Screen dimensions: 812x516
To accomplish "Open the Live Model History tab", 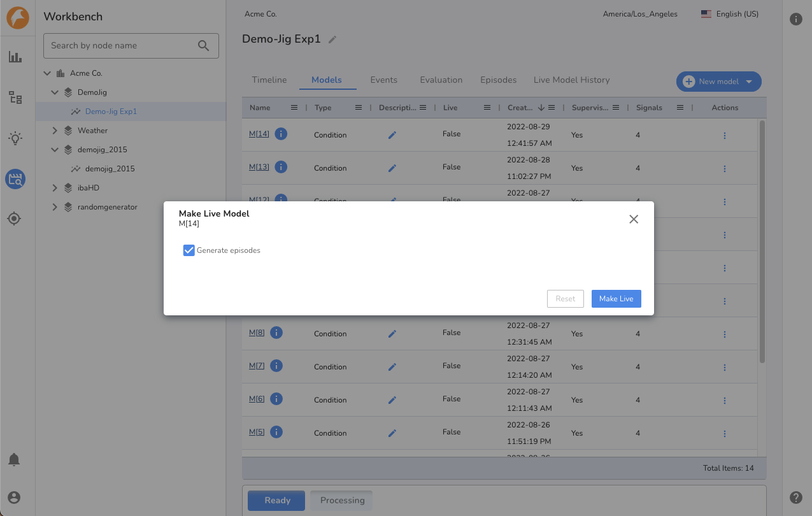I will pos(572,80).
